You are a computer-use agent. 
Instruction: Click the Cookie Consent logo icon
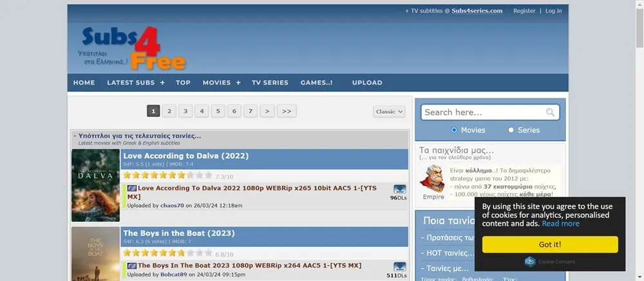(x=530, y=262)
